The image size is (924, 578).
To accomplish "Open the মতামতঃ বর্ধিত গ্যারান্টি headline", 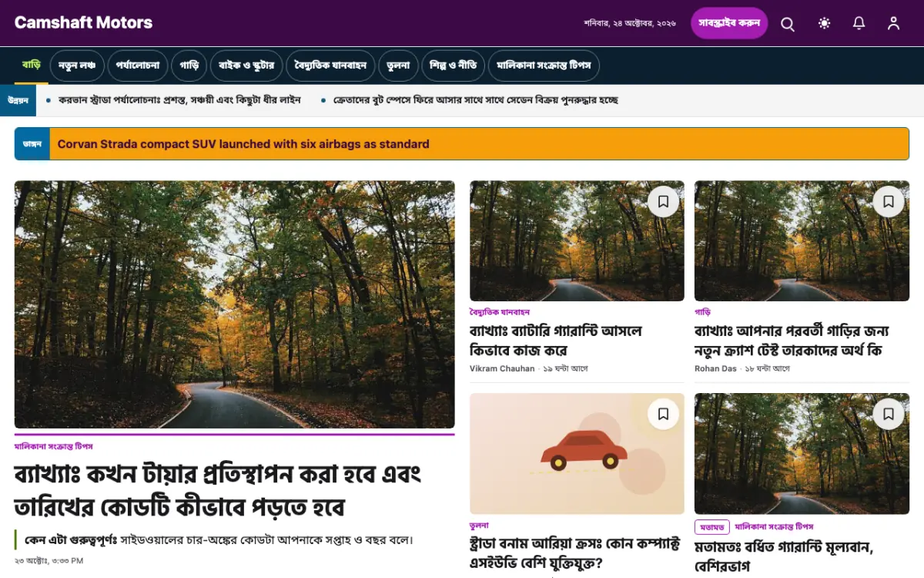I will (784, 556).
